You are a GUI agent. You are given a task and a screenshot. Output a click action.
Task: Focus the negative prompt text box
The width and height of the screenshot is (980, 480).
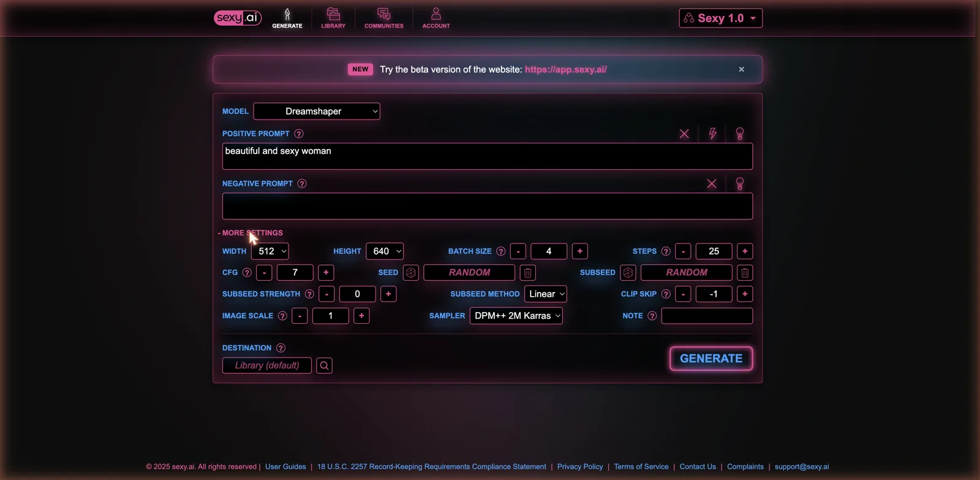488,206
